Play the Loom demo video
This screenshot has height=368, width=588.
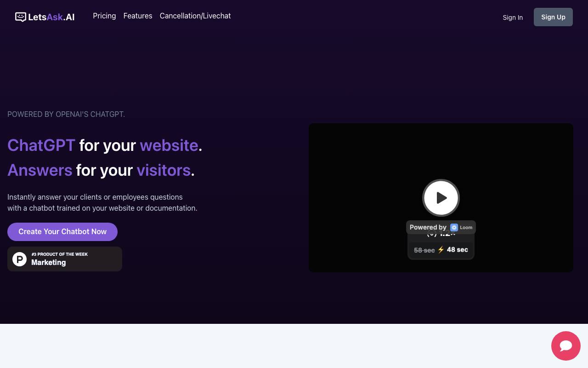click(441, 198)
